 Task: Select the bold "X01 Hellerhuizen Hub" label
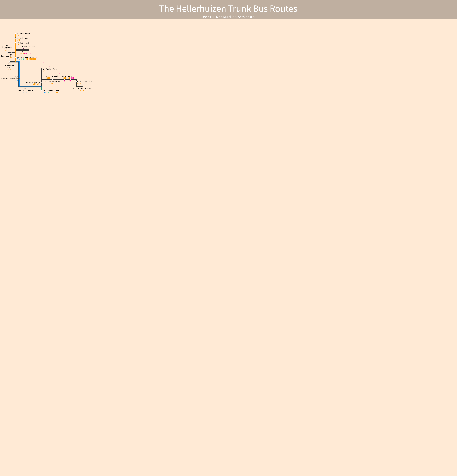pyautogui.click(x=25, y=57)
